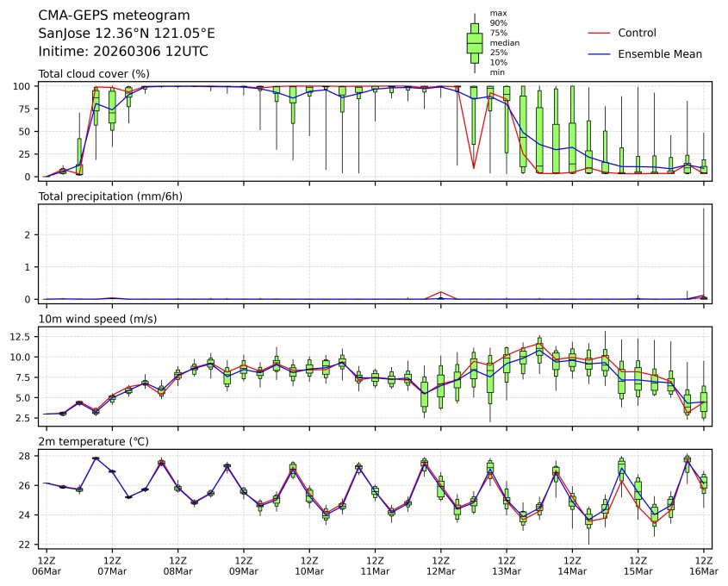Click the red Control legend line

pyautogui.click(x=599, y=33)
